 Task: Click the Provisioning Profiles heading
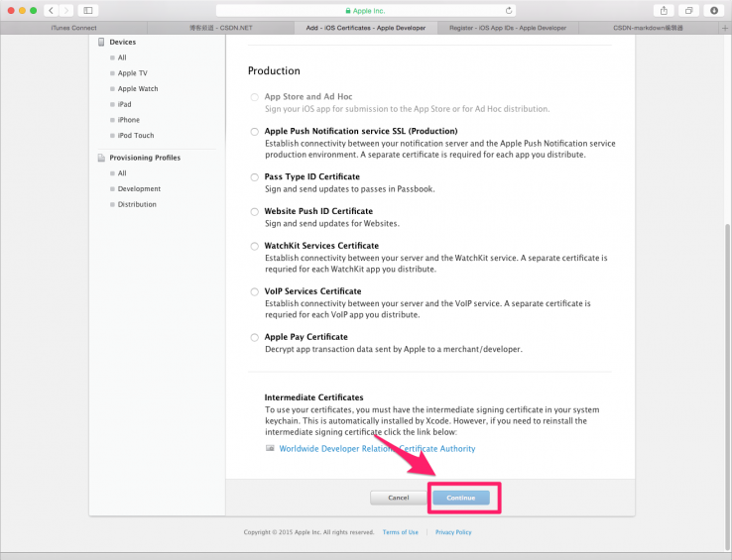tap(145, 158)
